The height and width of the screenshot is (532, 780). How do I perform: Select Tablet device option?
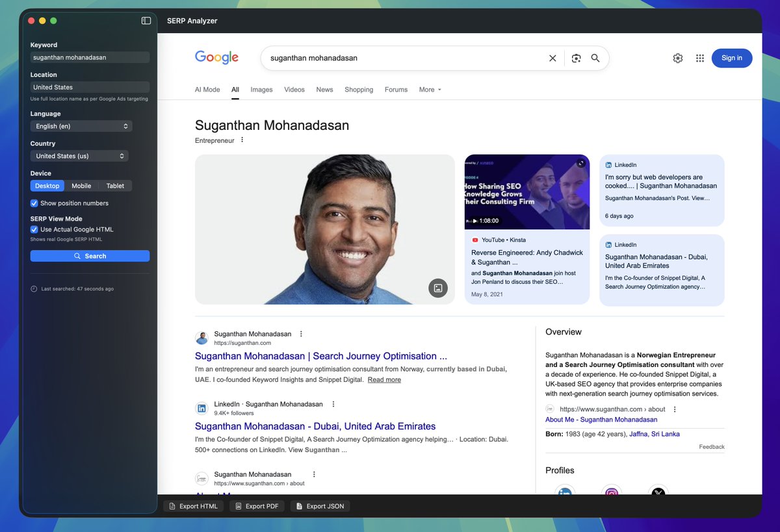point(115,186)
